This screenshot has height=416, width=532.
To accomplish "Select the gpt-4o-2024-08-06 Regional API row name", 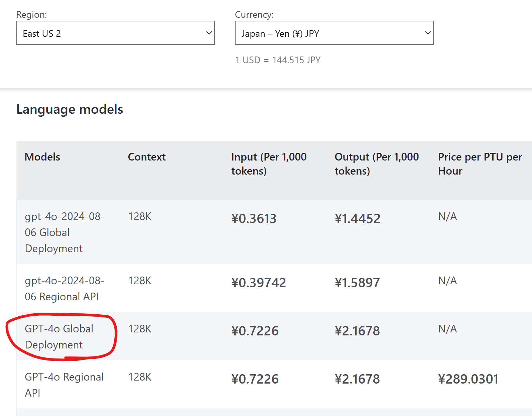I will (64, 289).
